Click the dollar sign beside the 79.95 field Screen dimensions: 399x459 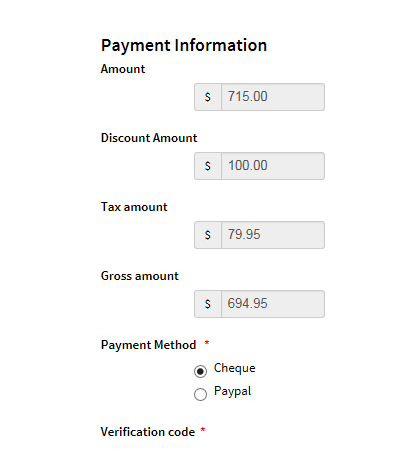(208, 235)
